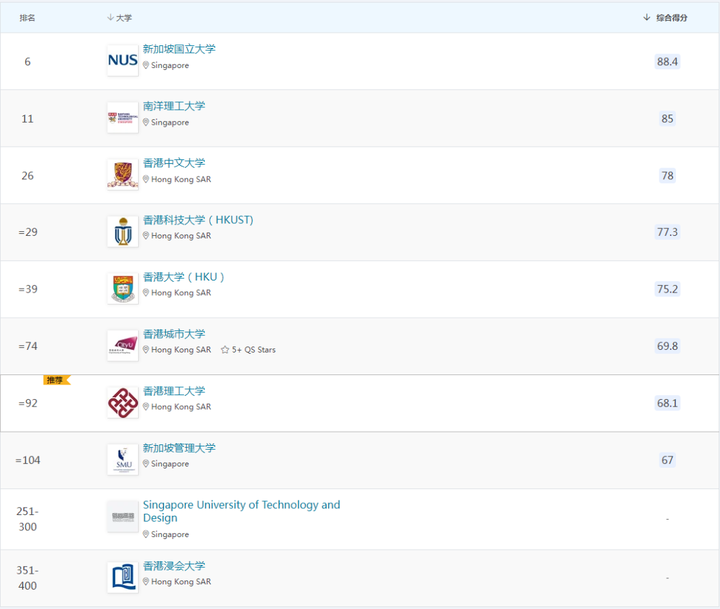Click the score 69.8

tap(667, 346)
